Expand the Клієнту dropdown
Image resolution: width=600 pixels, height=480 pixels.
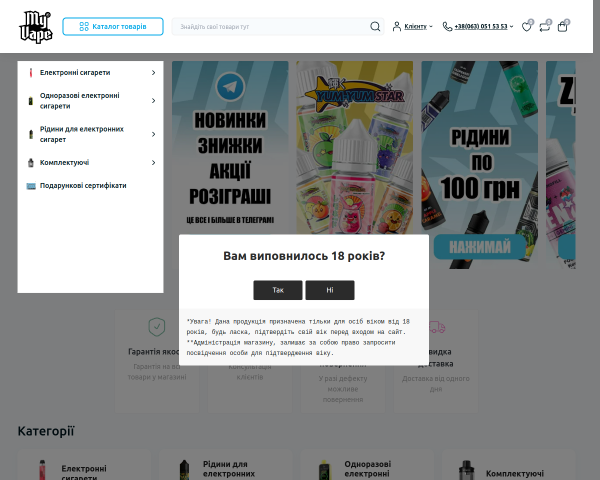click(418, 26)
